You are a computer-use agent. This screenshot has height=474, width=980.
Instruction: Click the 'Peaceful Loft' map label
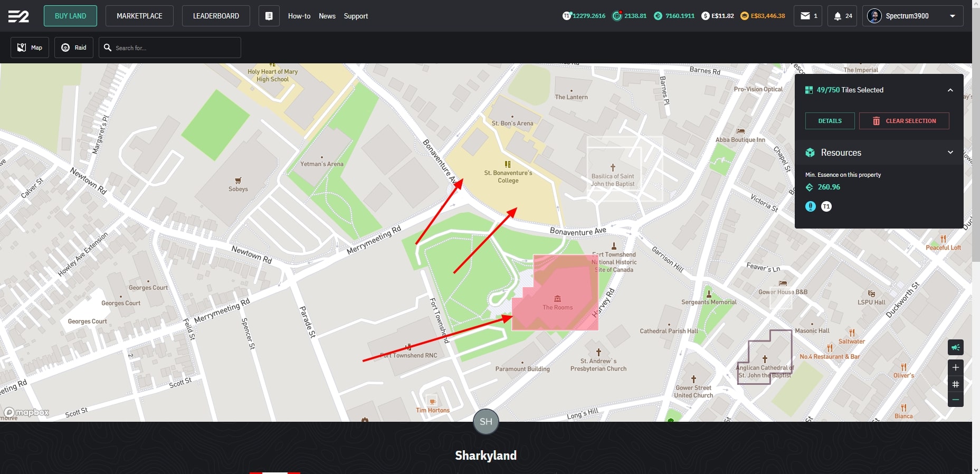coord(943,248)
